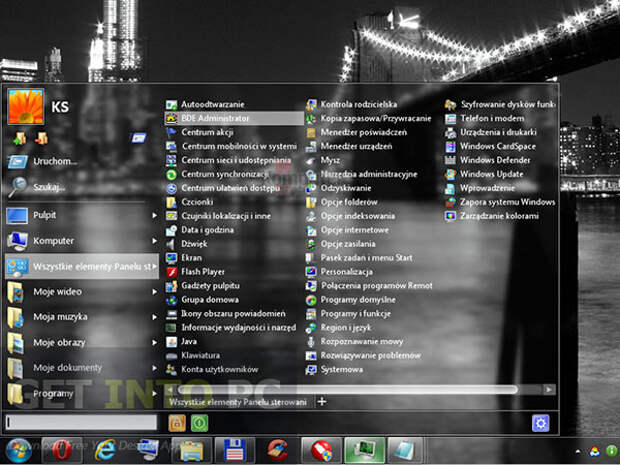The height and width of the screenshot is (465, 620).
Task: Open Flash Player settings
Action: (x=195, y=272)
